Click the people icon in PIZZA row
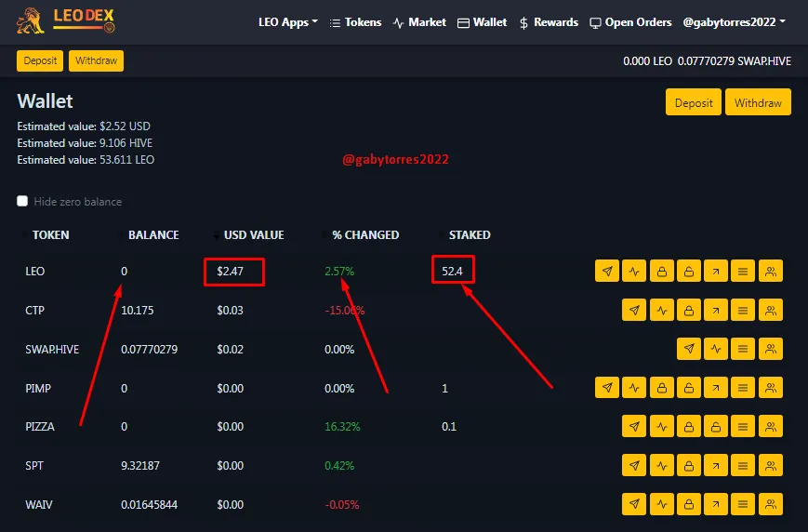808x532 pixels. coord(771,426)
